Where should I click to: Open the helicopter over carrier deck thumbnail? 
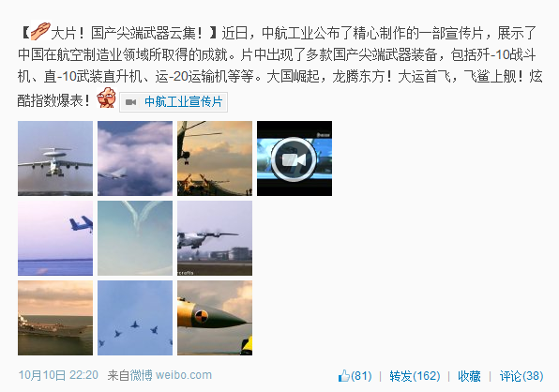(x=215, y=158)
